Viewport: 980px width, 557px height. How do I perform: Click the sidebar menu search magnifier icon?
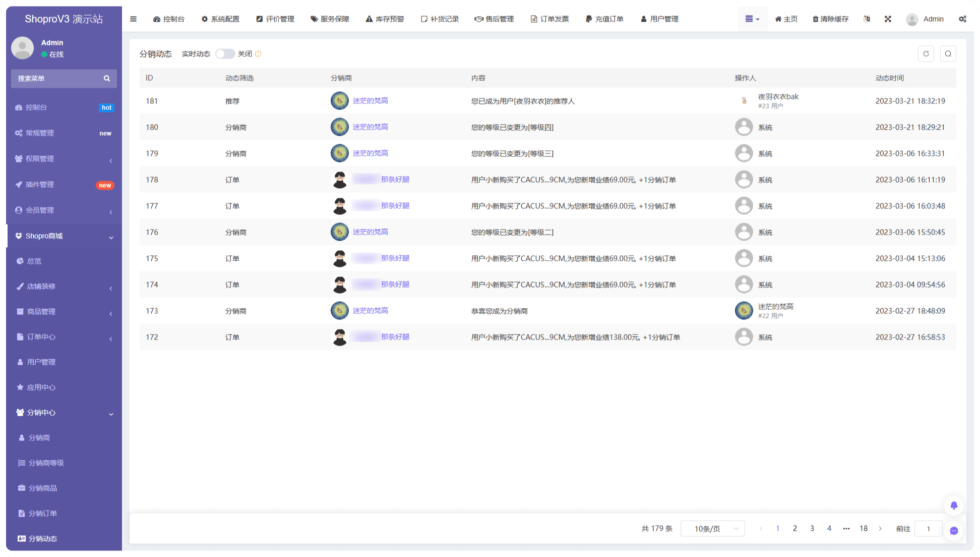[107, 79]
